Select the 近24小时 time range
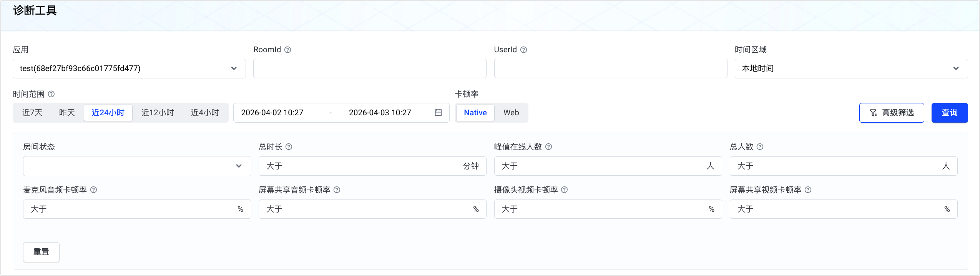The width and height of the screenshot is (980, 276). [108, 113]
